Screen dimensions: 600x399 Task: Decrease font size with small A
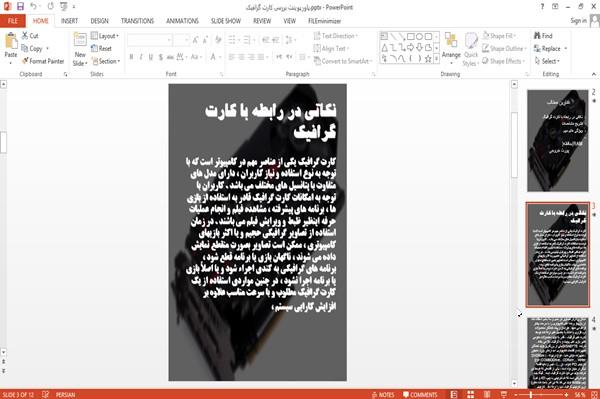[x=206, y=40]
